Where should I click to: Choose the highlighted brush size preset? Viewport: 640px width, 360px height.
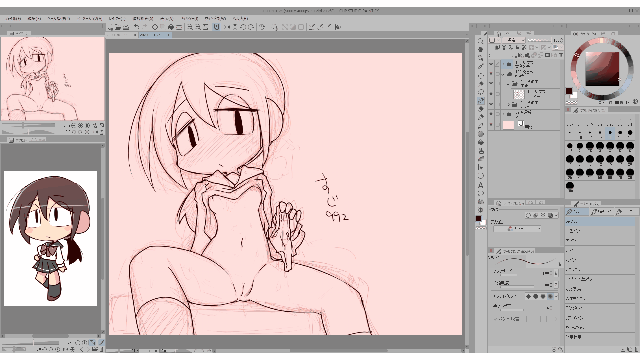tap(610, 133)
